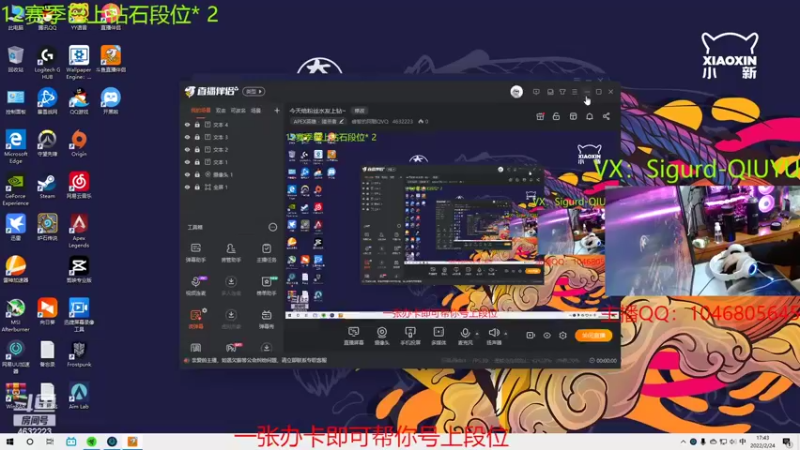
Task: Open streaming settings gear icon
Action: pos(563,335)
